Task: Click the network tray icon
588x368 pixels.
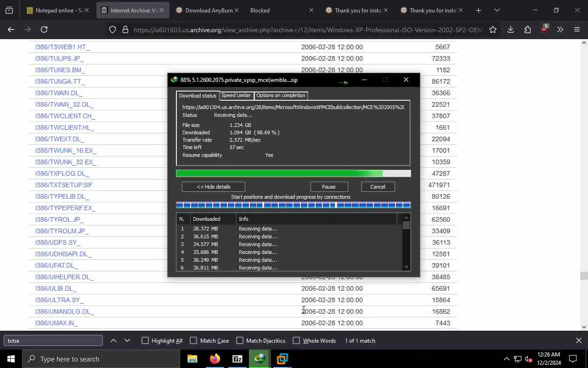Action: point(518,359)
